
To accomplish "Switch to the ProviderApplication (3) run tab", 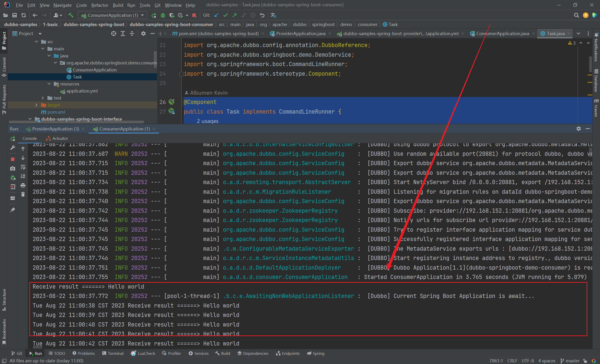I will (x=55, y=129).
